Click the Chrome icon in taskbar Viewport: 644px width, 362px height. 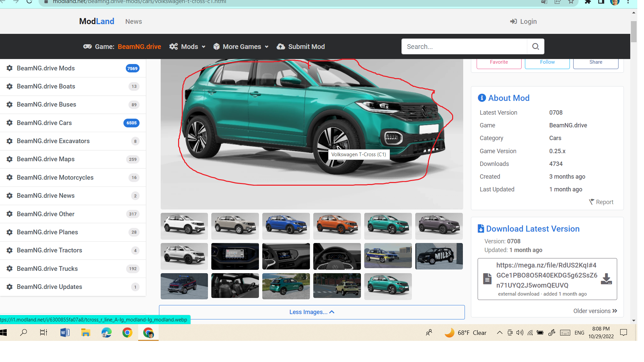point(127,333)
